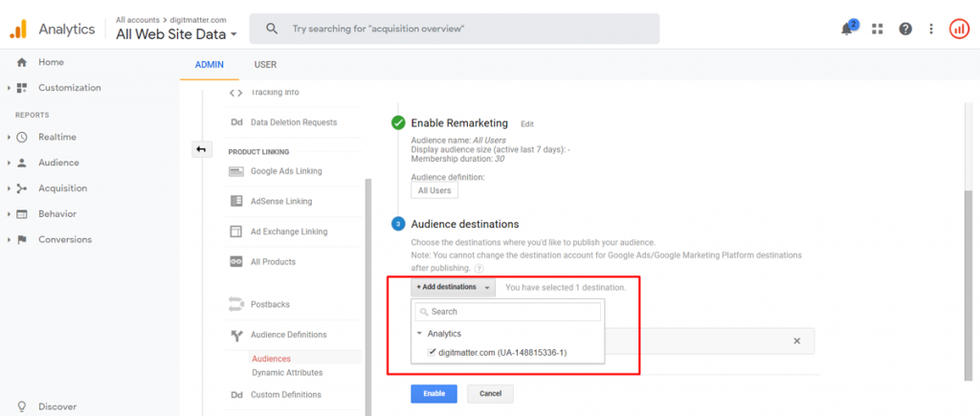Collapse the Analytics group in destinations
This screenshot has height=416, width=980.
(420, 334)
